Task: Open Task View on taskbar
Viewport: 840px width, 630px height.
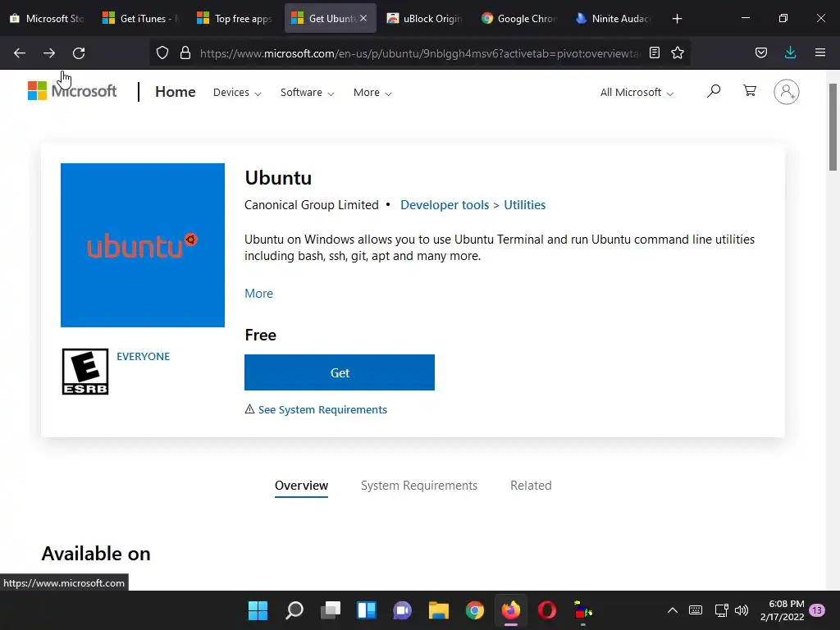Action: coord(331,610)
